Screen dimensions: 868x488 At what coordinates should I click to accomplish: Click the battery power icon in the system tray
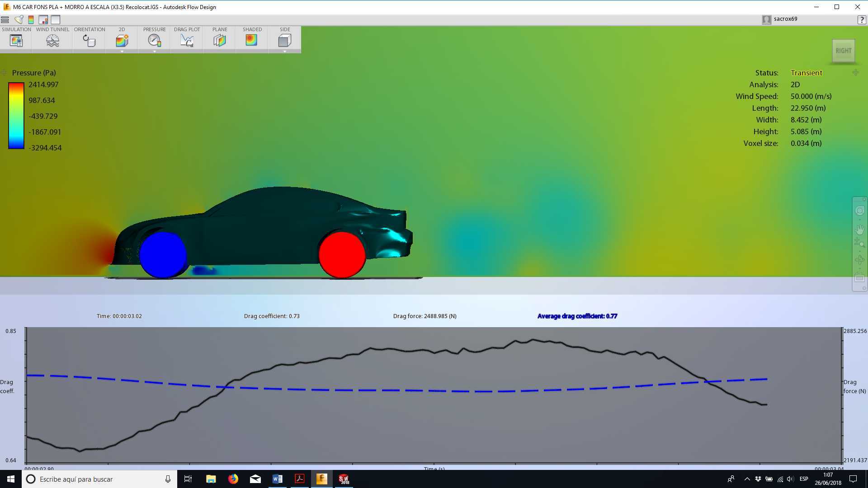[x=769, y=479]
